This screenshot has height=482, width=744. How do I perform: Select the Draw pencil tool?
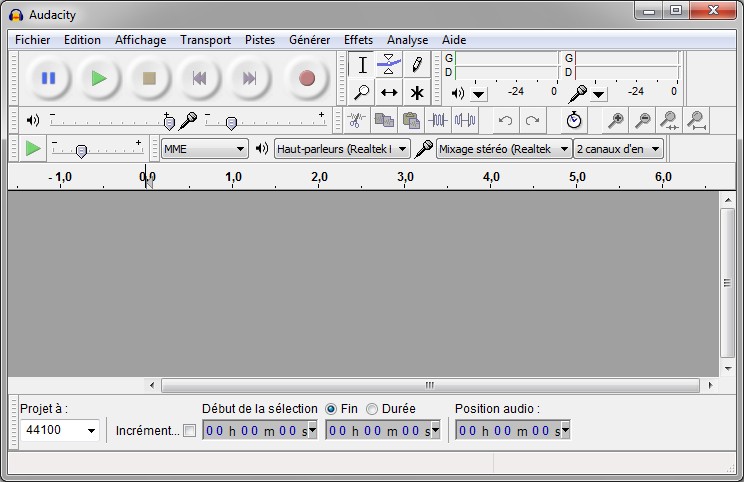coord(417,65)
